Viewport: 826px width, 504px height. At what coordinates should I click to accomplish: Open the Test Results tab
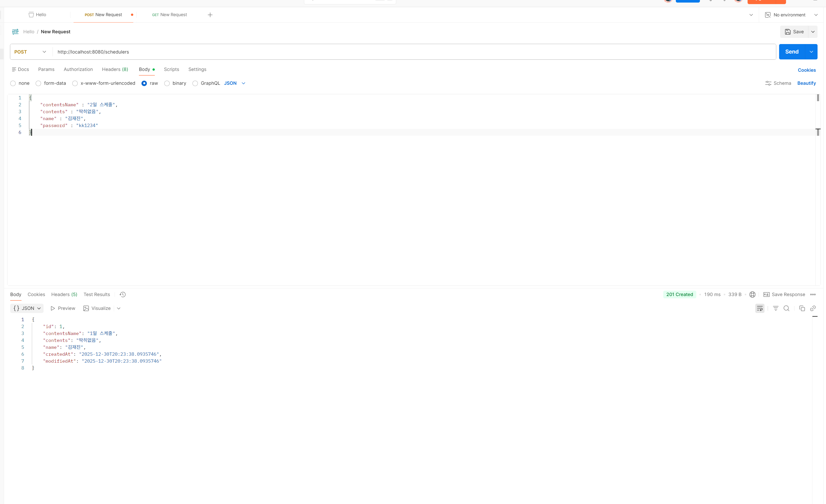pos(97,294)
